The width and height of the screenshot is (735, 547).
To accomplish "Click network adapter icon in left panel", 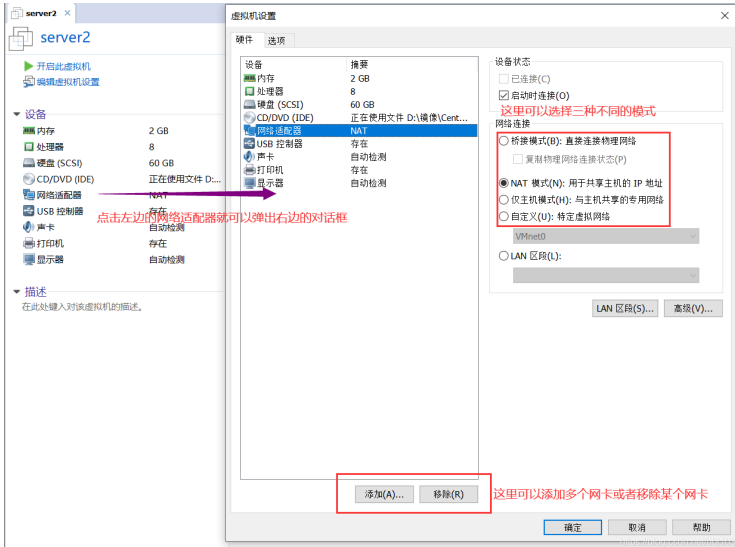I will [x=29, y=195].
